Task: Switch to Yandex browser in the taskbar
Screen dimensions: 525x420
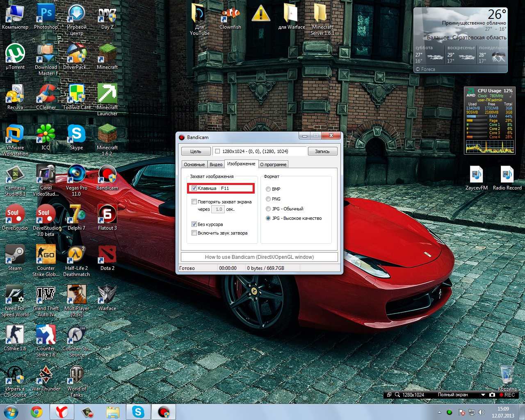Action: 62,412
